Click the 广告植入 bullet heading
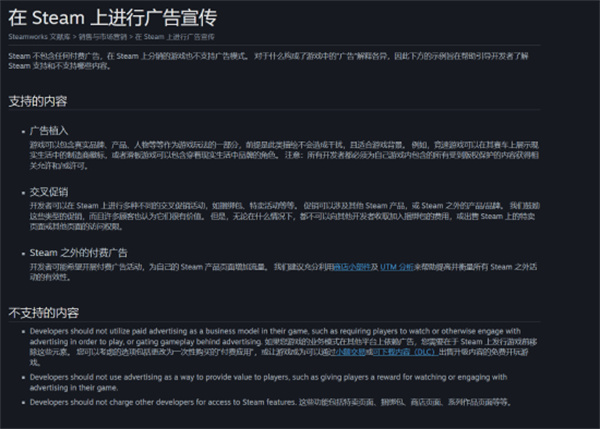Screen dimensions: 600x429 click(x=49, y=131)
